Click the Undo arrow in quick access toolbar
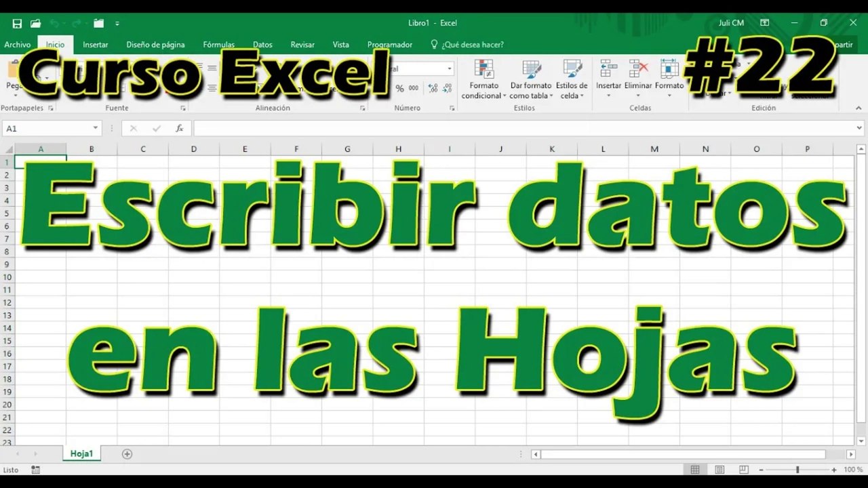The height and width of the screenshot is (488, 868). coord(54,23)
